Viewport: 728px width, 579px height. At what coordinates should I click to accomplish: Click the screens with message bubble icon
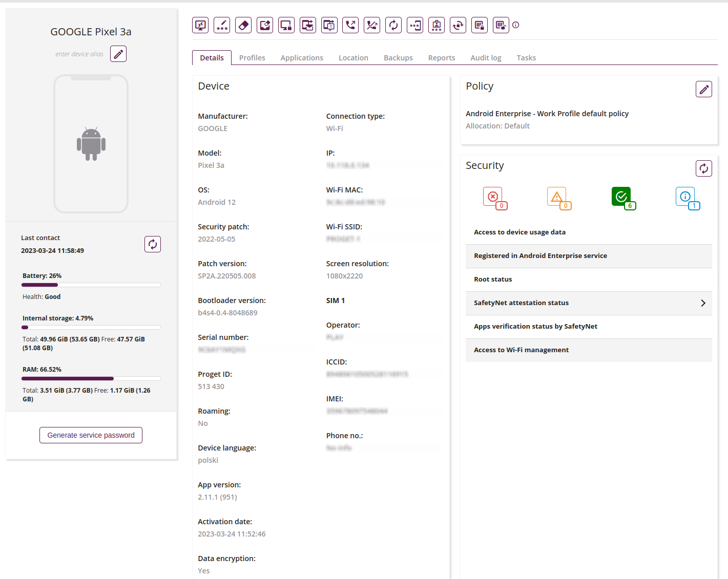(329, 25)
